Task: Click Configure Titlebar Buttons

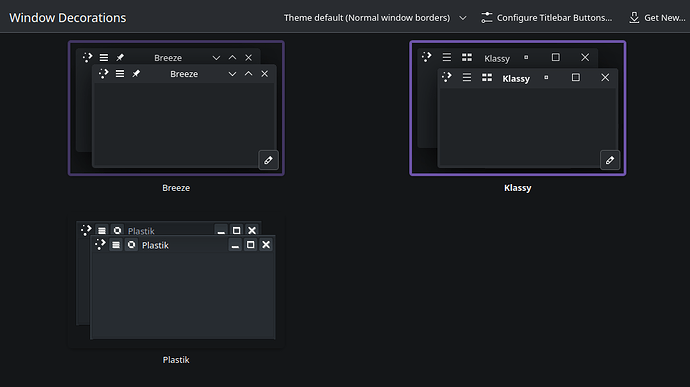Action: pos(546,18)
